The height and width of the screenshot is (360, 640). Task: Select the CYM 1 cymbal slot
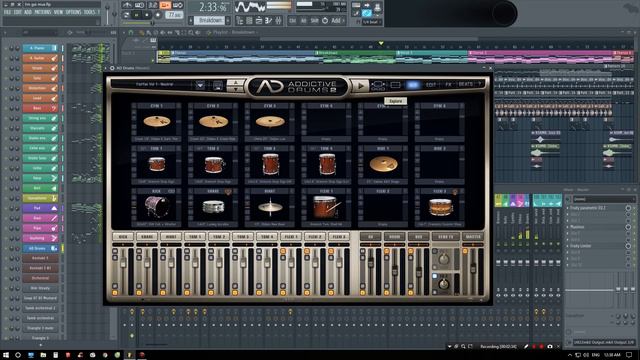click(x=157, y=122)
